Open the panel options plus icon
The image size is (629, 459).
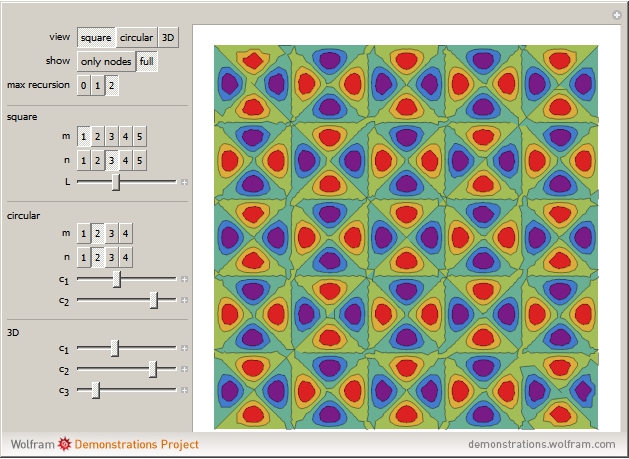point(617,15)
